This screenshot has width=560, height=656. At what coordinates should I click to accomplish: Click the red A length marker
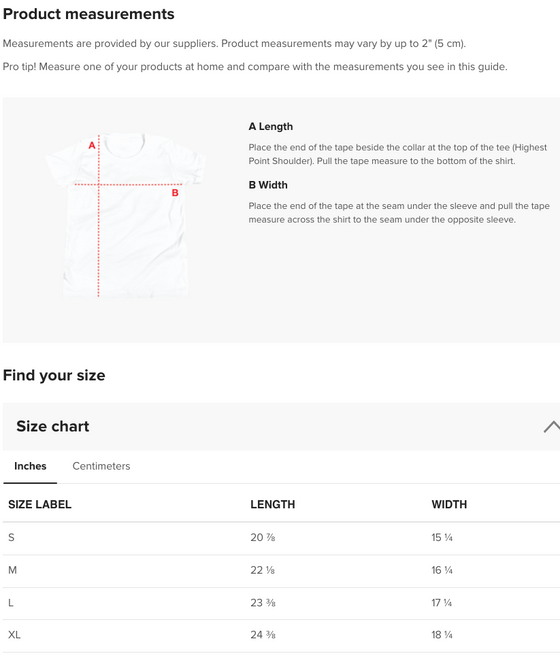(92, 146)
